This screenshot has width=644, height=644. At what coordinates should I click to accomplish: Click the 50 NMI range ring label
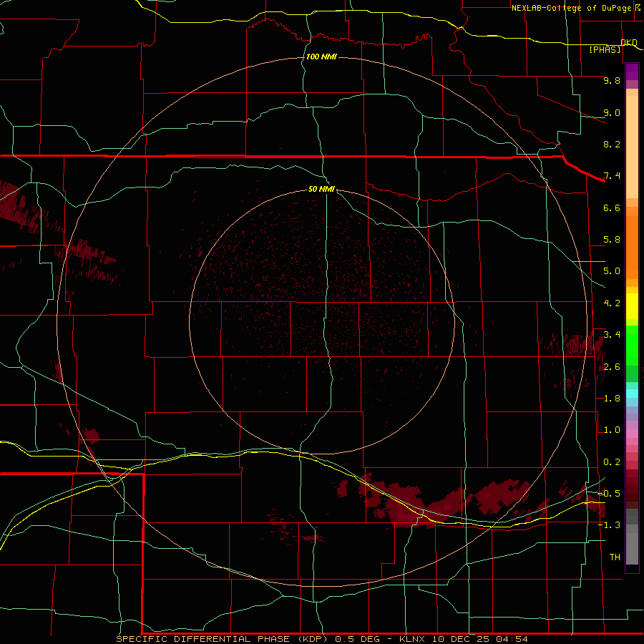(x=321, y=189)
